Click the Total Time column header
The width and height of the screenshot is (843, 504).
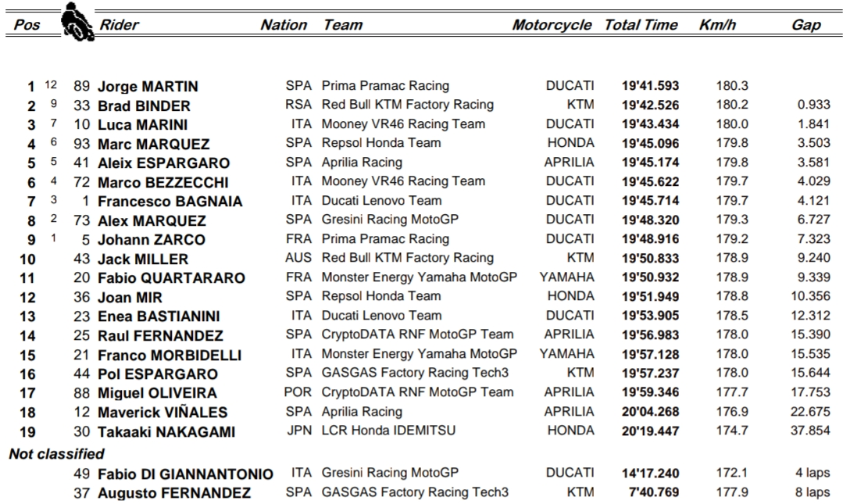[641, 25]
